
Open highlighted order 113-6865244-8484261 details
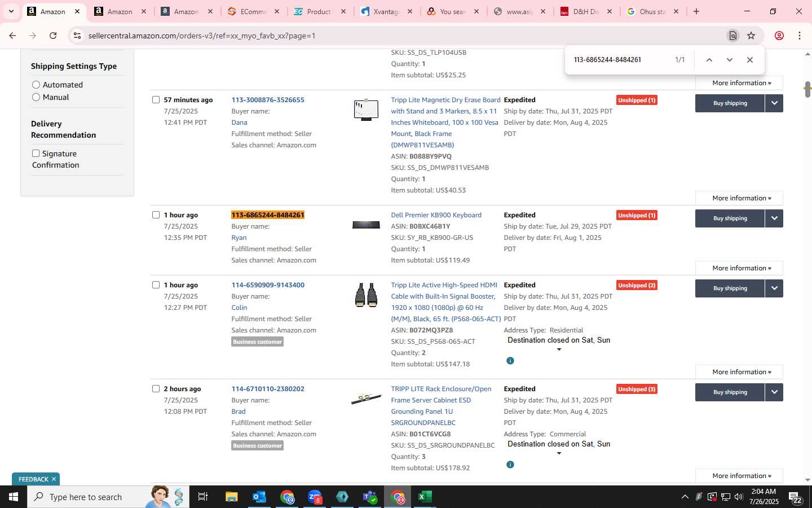pyautogui.click(x=268, y=215)
